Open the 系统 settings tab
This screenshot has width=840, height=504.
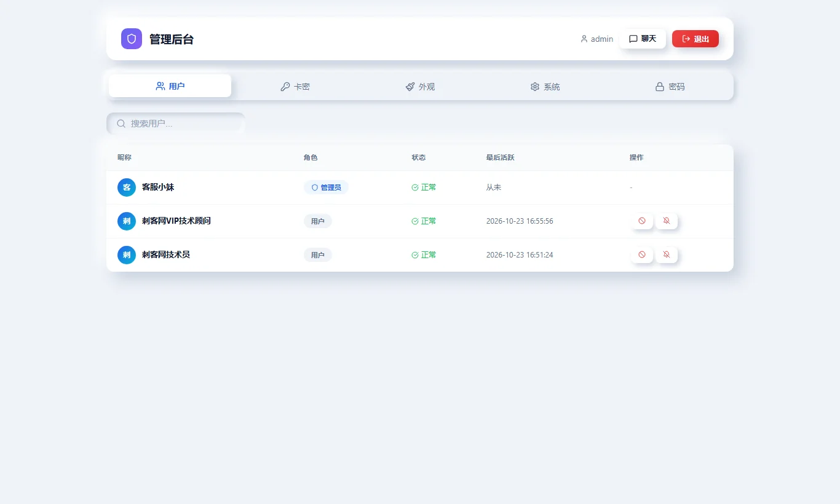[x=545, y=87]
